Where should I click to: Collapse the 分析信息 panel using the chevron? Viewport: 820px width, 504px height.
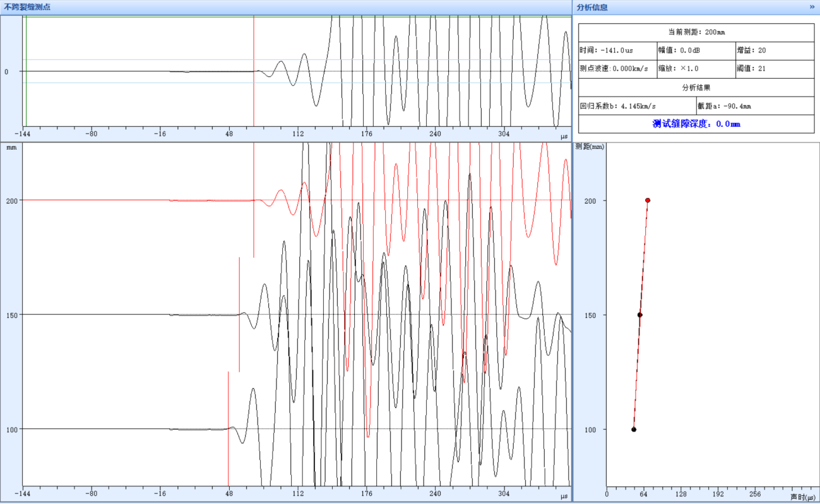pyautogui.click(x=812, y=7)
